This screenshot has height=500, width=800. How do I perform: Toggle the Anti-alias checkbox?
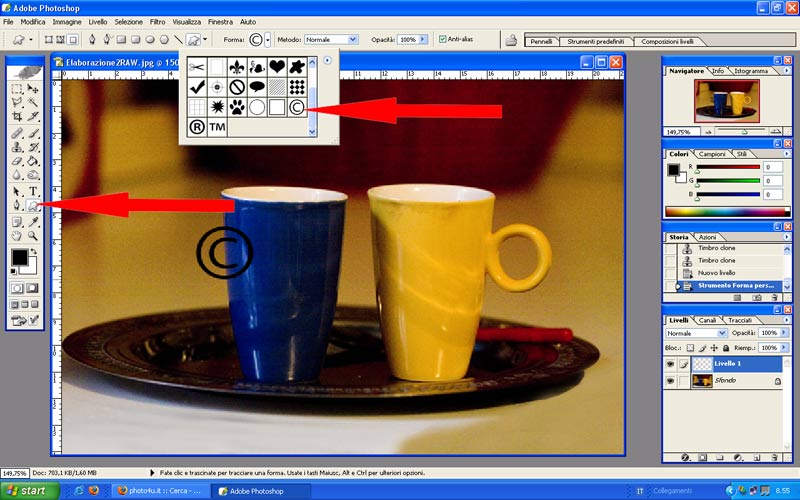pos(443,39)
